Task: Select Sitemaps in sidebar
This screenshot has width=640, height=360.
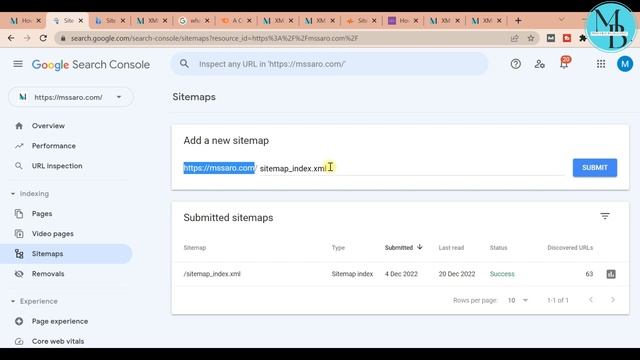Action: coord(66,253)
